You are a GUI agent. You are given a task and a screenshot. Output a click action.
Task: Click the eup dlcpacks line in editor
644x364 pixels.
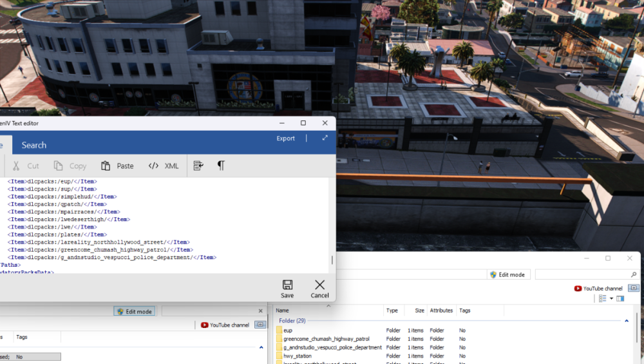pyautogui.click(x=52, y=181)
